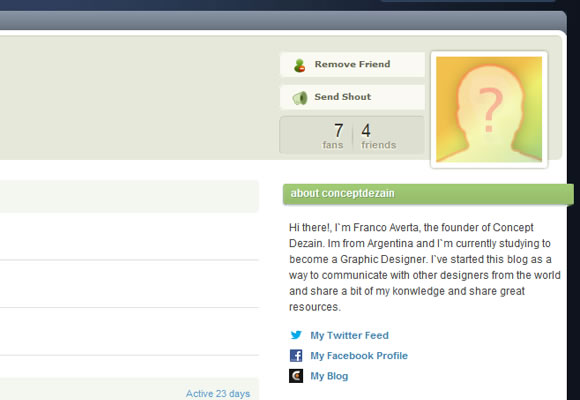Click the question mark profile avatar
The height and width of the screenshot is (400, 580).
tap(489, 110)
